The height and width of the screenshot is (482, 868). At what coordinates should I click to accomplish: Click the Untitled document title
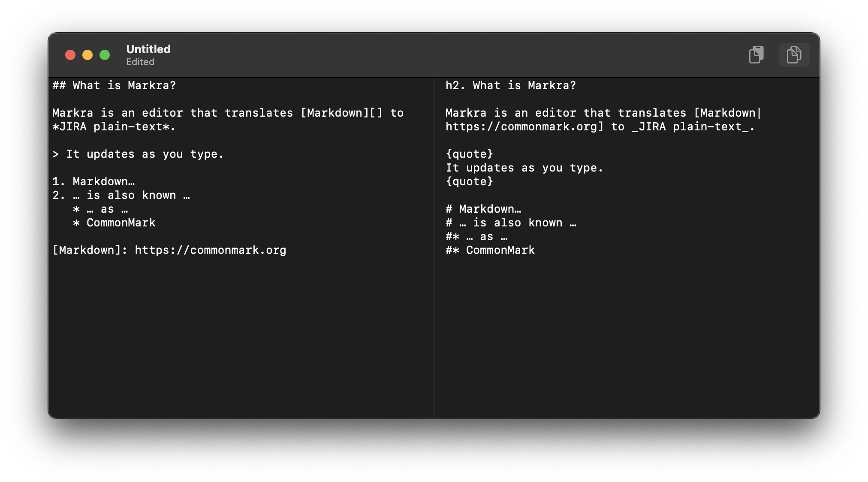[148, 49]
